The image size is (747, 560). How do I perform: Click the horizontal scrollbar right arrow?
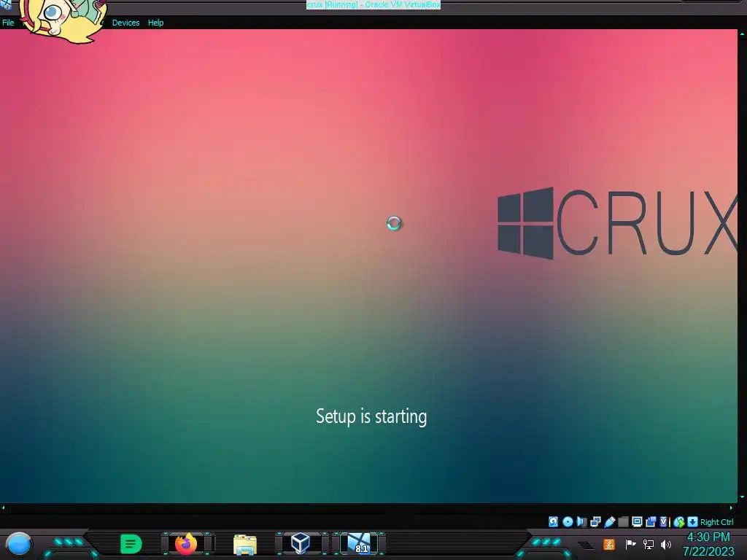tap(732, 508)
